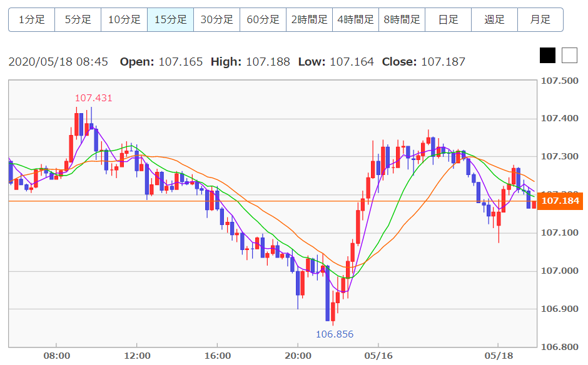This screenshot has width=588, height=365.
Task: Switch to the 30分足 timeframe
Action: coord(216,19)
